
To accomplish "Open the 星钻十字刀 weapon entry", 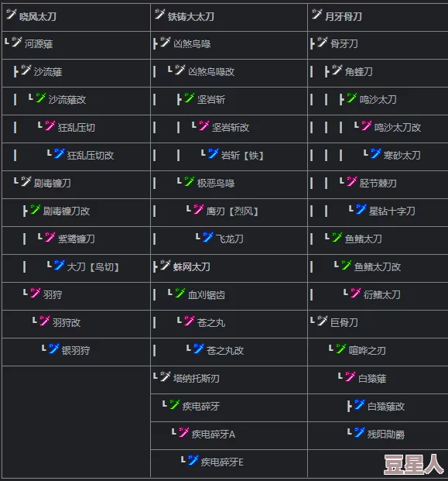I will tap(392, 211).
